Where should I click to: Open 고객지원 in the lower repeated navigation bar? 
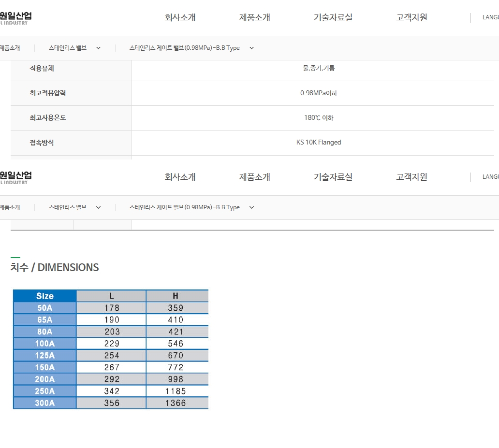[x=411, y=177]
